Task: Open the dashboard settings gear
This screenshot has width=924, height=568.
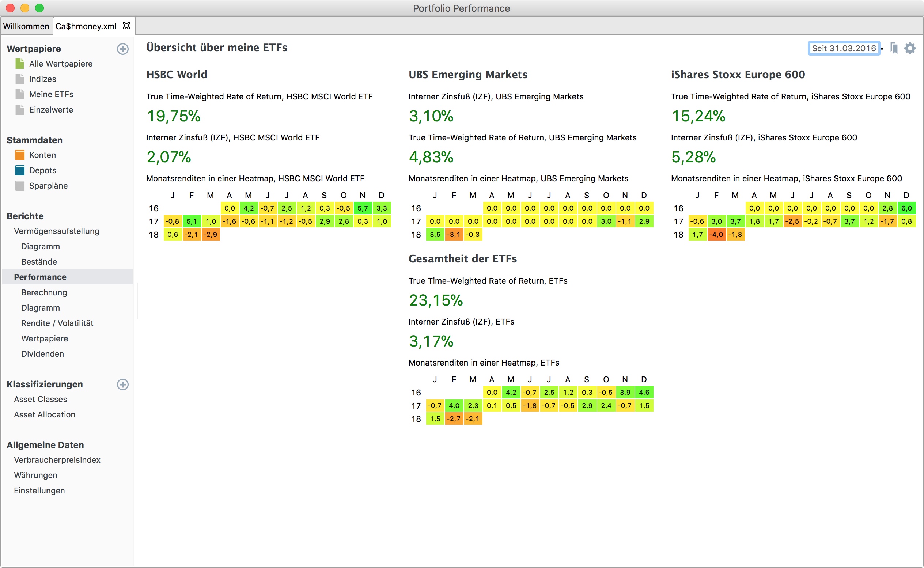Action: click(910, 49)
